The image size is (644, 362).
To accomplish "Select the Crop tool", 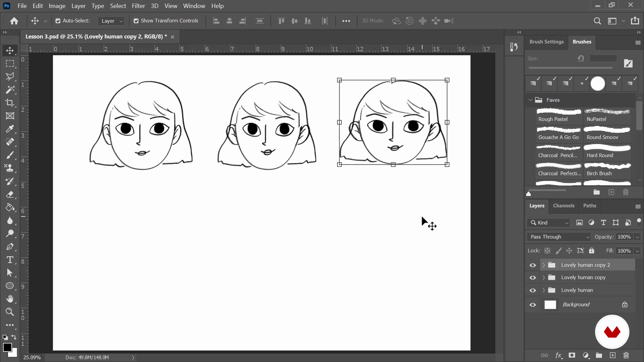I will pos(10,103).
